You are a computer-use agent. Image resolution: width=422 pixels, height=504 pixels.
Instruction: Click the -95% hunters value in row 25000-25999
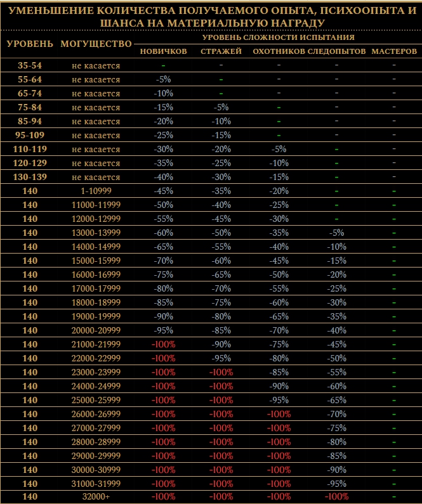pyautogui.click(x=279, y=399)
